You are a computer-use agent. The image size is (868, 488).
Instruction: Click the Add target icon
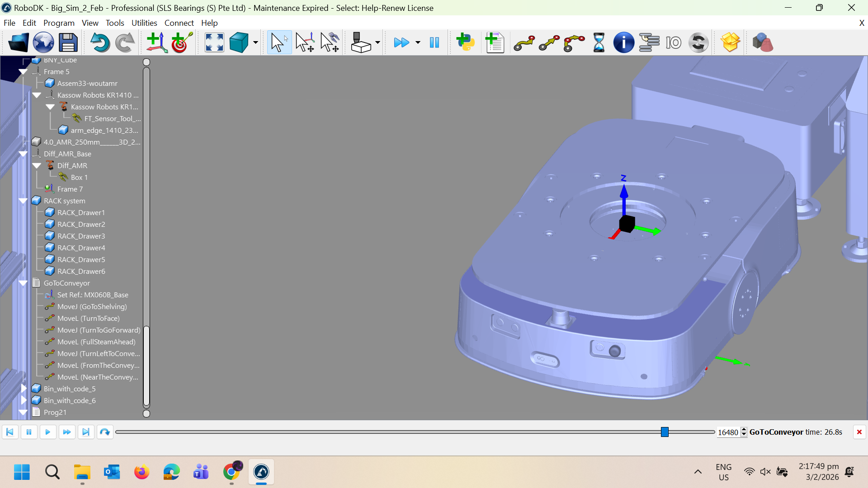182,42
